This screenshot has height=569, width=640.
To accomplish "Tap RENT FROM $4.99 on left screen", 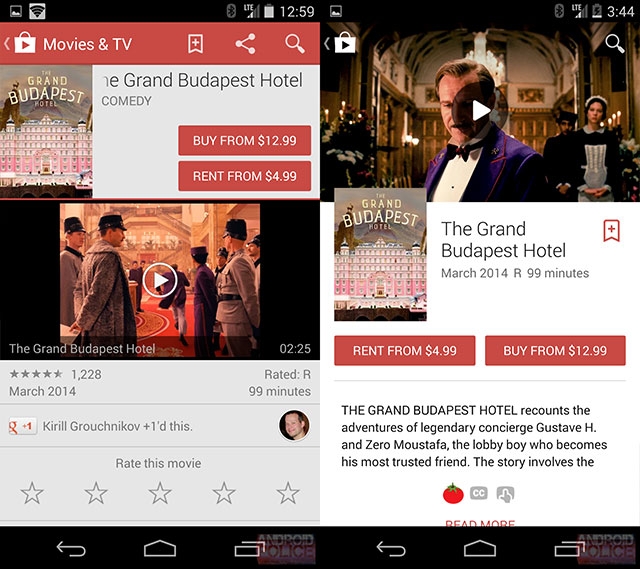I will 244,176.
